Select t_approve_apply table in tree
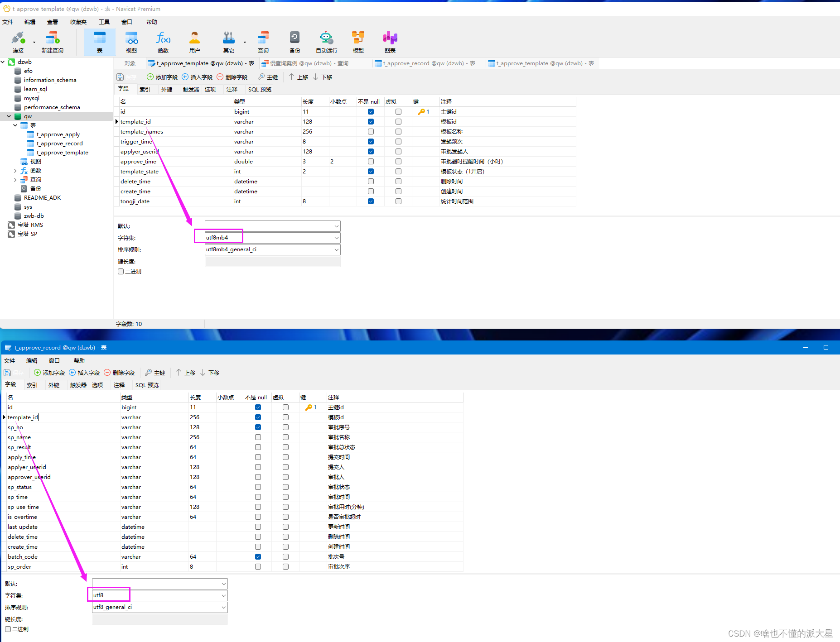This screenshot has width=840, height=642. click(58, 134)
